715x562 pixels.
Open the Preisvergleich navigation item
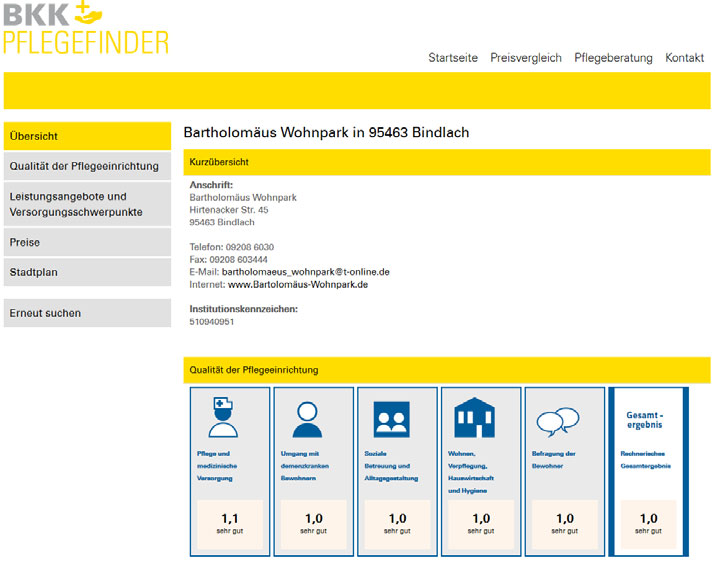tap(526, 58)
